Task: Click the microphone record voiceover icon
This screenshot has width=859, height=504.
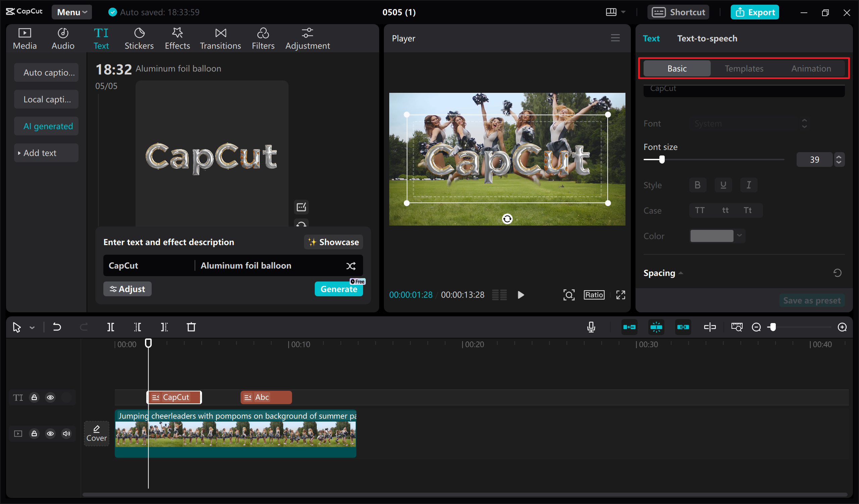Action: 591,327
